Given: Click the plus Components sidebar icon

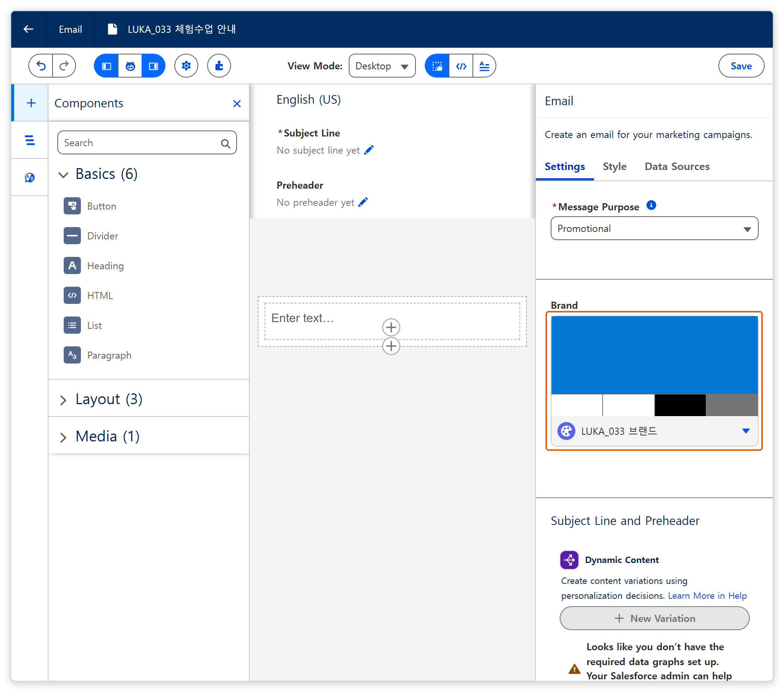Looking at the screenshot, I should coord(31,103).
